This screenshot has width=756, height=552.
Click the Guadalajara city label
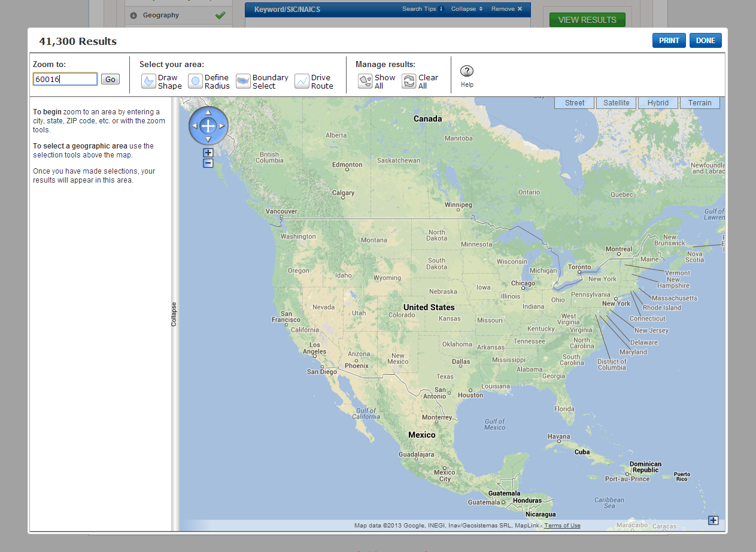click(x=416, y=454)
